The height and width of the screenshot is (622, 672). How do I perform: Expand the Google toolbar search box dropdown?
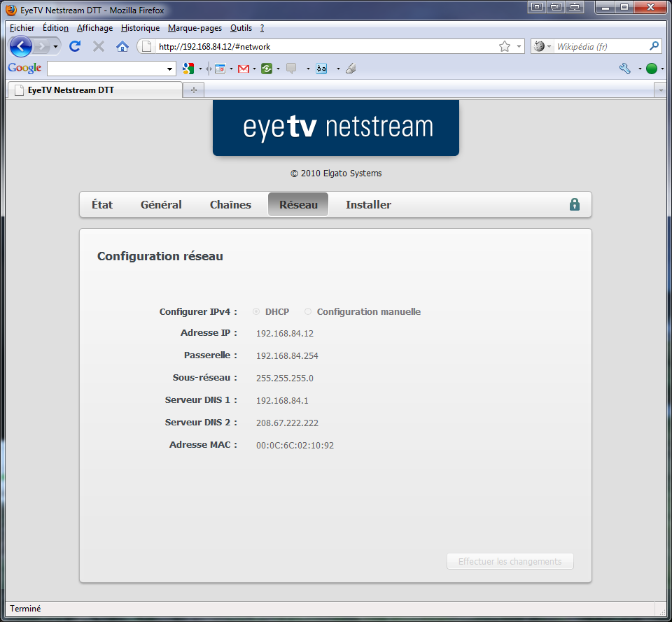coord(169,69)
